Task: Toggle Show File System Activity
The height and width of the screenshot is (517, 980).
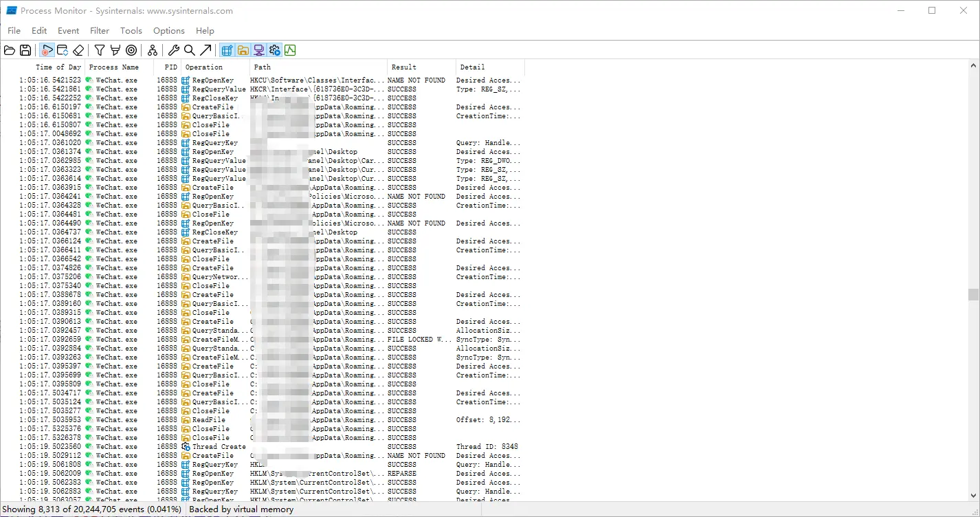Action: tap(243, 50)
